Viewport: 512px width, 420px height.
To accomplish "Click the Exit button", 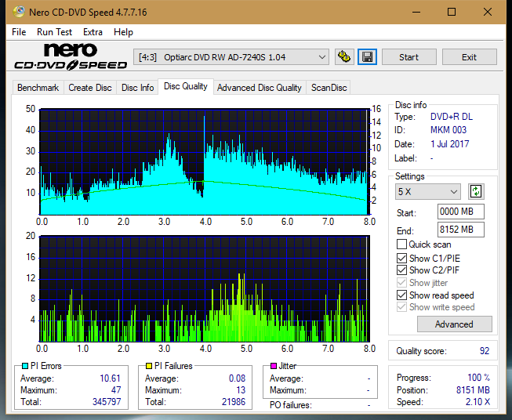I will (x=469, y=57).
